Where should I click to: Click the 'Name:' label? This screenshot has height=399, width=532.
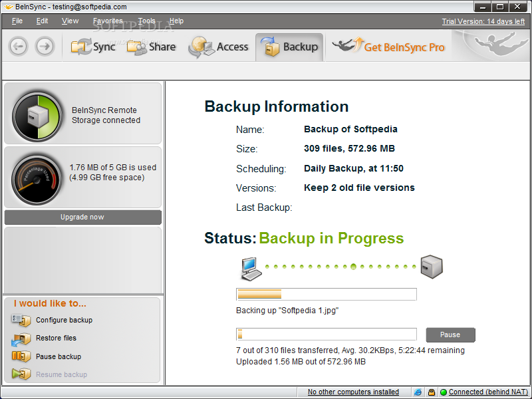[250, 130]
